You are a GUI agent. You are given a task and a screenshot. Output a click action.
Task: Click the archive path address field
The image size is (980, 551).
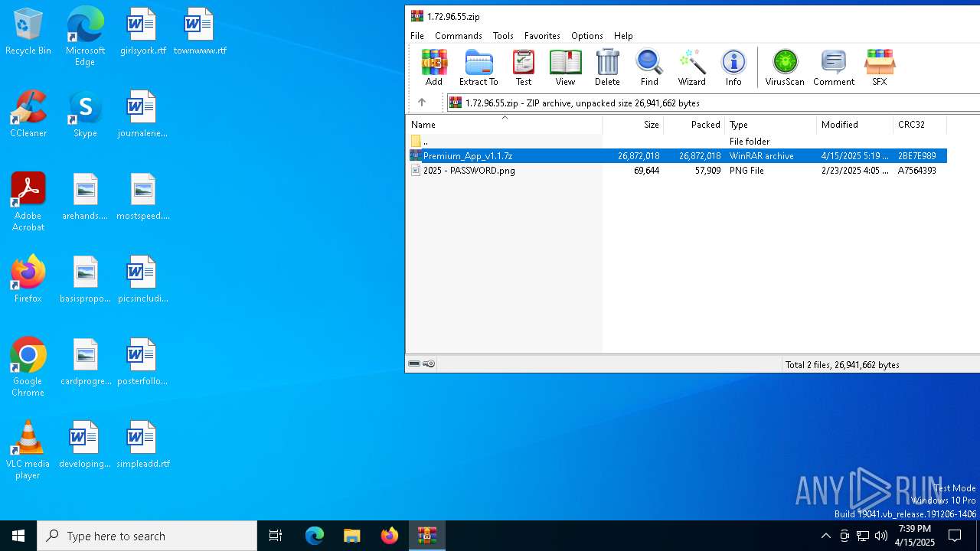714,103
